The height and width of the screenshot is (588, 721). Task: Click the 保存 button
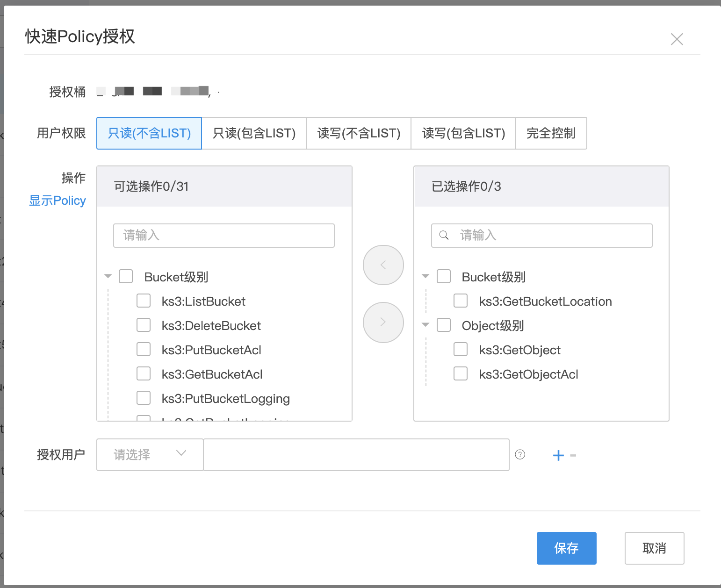566,548
